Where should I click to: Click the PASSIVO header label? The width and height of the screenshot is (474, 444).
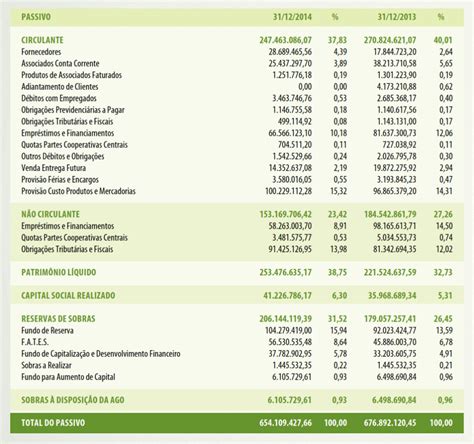pos(36,17)
